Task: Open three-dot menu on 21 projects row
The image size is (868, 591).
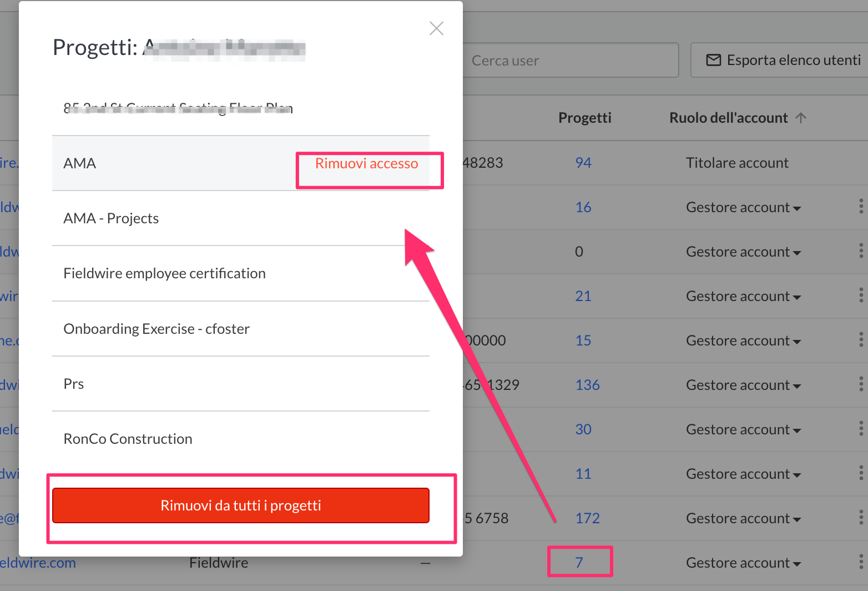Action: (x=861, y=295)
